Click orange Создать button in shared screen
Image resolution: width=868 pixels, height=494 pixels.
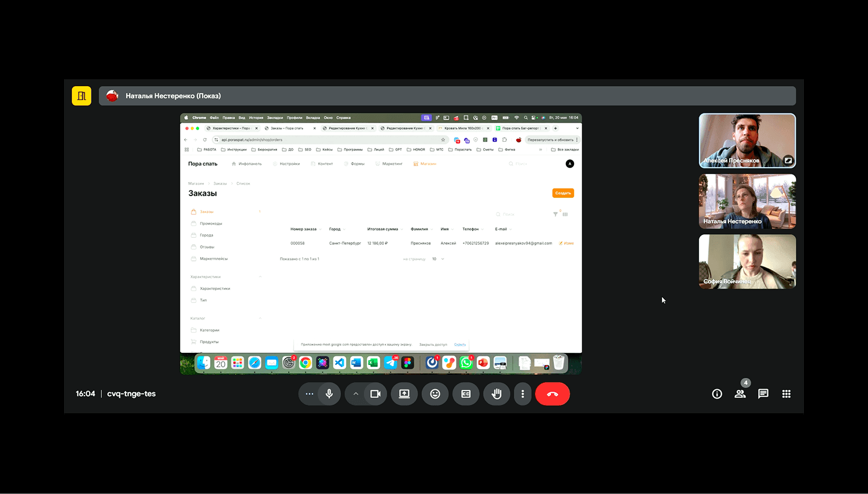(563, 193)
